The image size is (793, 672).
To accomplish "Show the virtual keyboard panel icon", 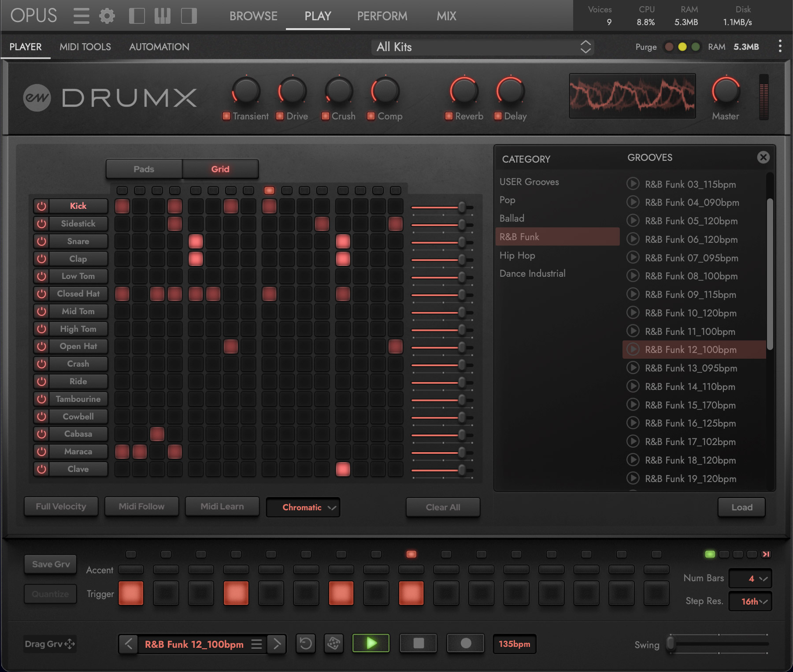I will tap(163, 15).
